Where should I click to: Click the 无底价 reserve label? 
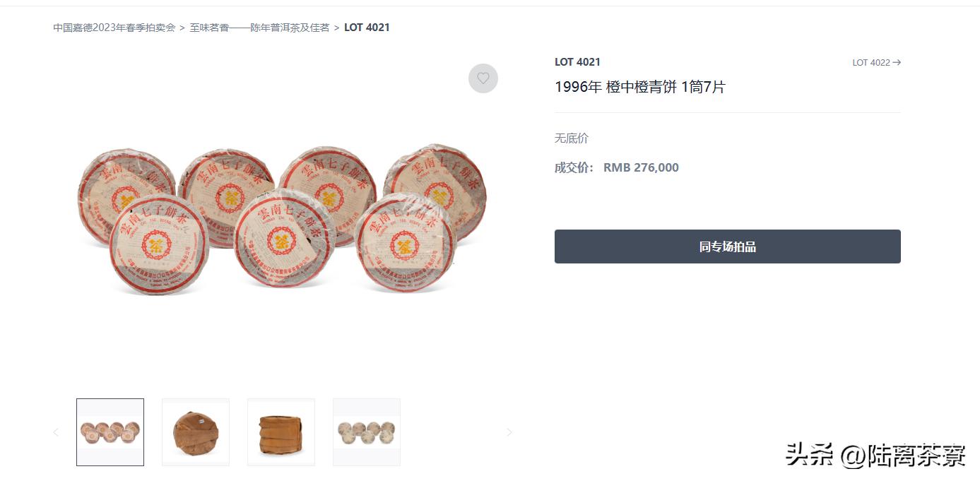click(x=572, y=138)
